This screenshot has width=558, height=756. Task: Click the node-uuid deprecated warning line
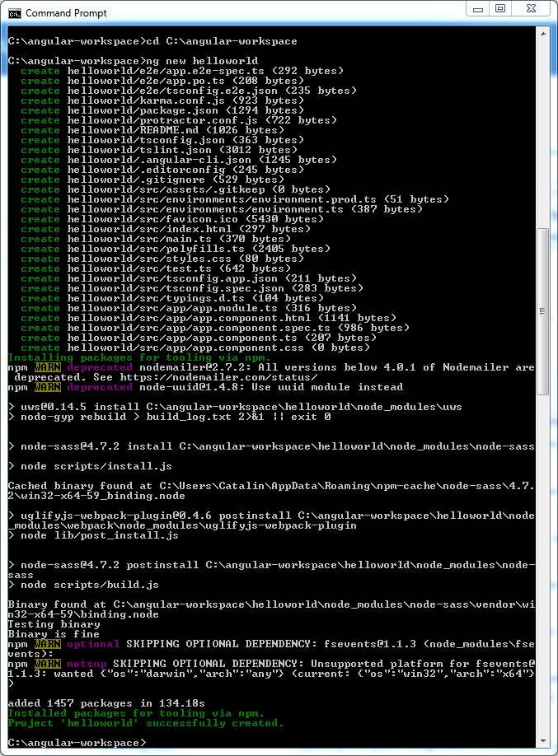[x=205, y=387]
